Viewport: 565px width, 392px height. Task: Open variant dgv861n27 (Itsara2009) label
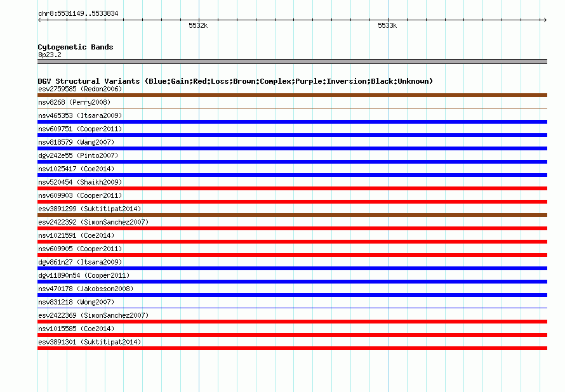pyautogui.click(x=80, y=262)
